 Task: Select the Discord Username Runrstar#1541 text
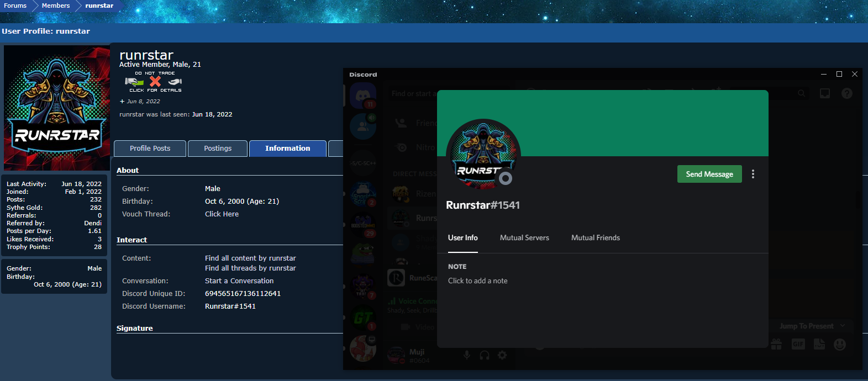(230, 306)
